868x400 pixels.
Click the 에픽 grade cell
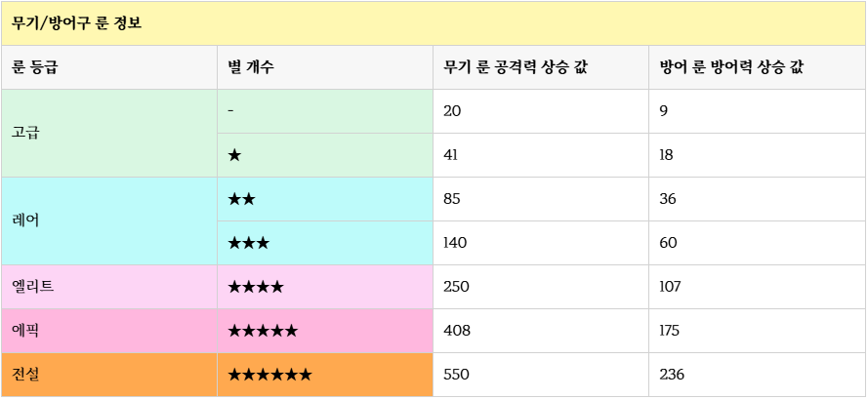(x=109, y=331)
